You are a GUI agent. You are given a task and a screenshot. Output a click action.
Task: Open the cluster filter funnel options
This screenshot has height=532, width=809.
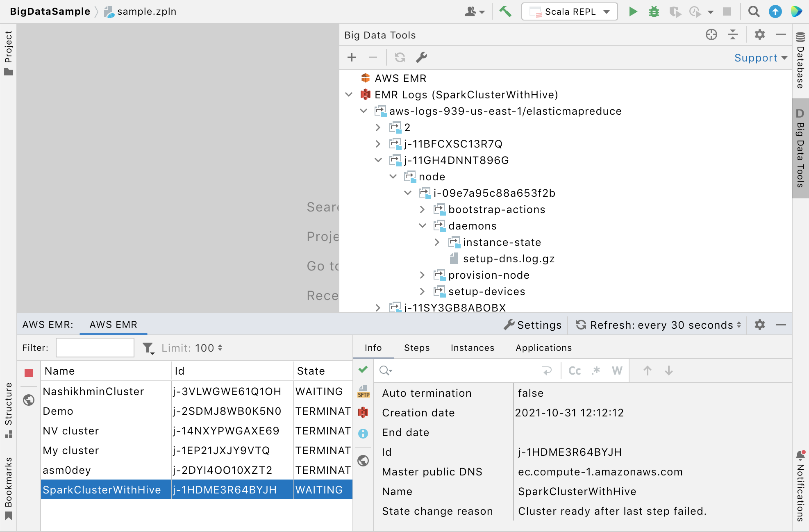(148, 348)
